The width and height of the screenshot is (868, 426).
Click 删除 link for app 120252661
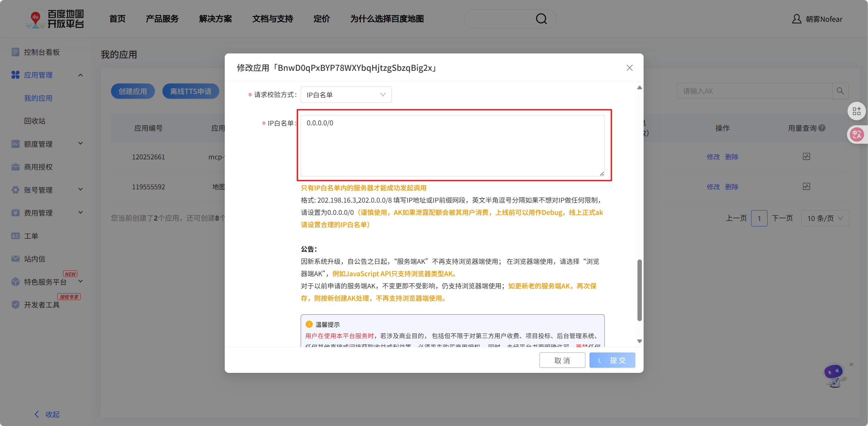pyautogui.click(x=731, y=157)
